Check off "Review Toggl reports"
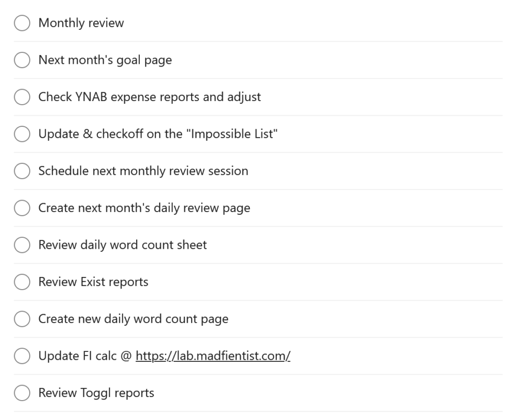 (21, 393)
